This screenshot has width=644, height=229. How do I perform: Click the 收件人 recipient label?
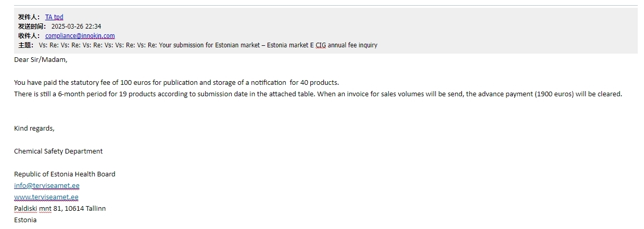[x=29, y=36]
